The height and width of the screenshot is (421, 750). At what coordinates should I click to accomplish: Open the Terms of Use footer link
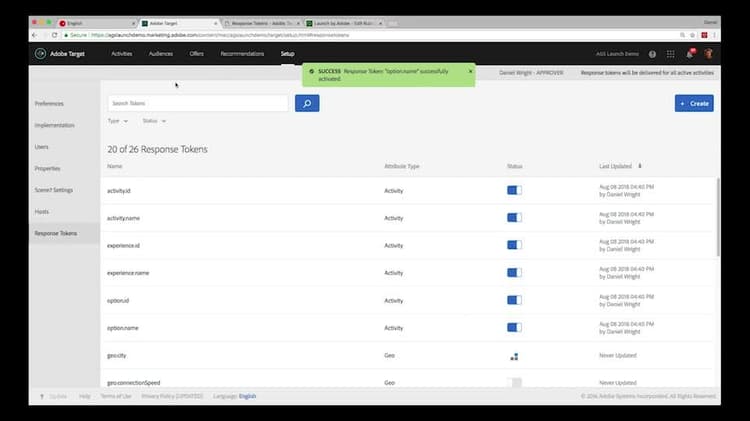pos(116,396)
